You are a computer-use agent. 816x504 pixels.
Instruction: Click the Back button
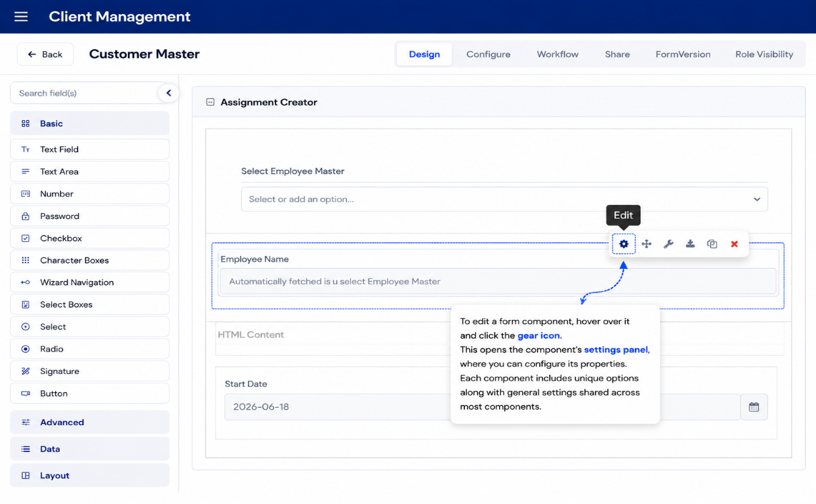coord(45,54)
